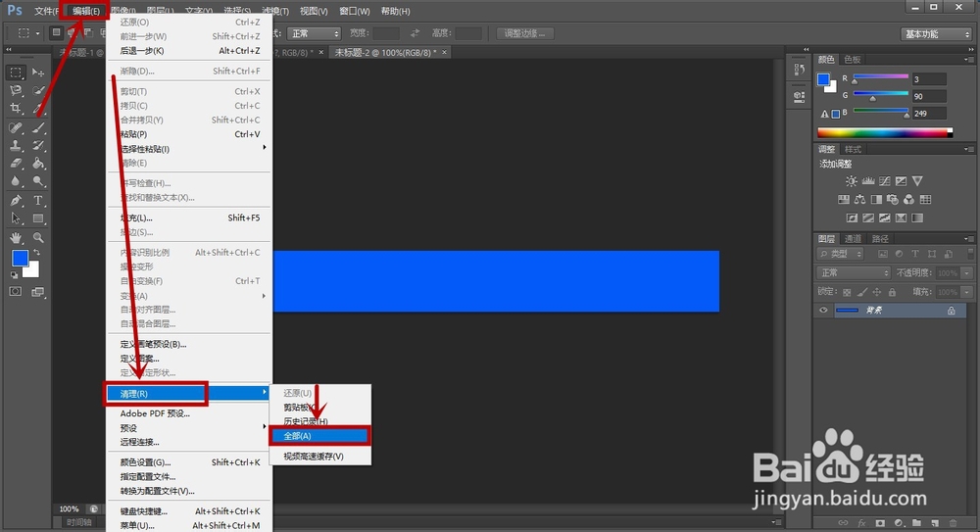Image resolution: width=980 pixels, height=532 pixels.
Task: Select the Paint Bucket tool
Action: [x=38, y=164]
